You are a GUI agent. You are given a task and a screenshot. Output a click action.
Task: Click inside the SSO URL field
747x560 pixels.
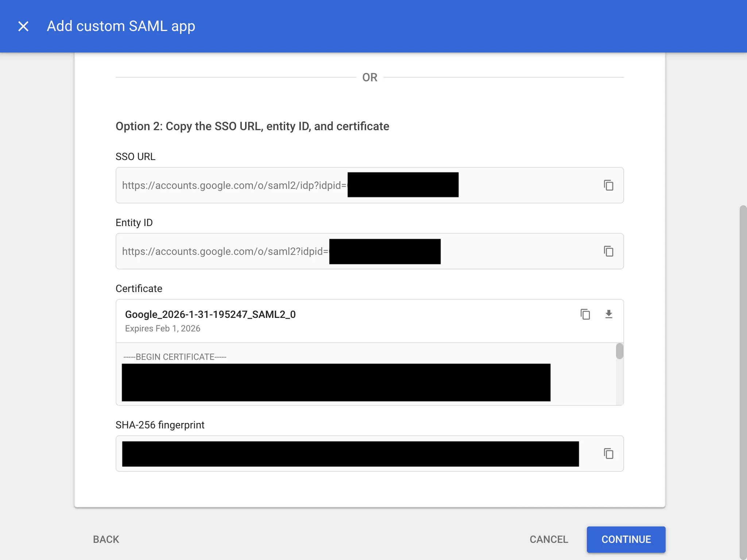point(233,185)
